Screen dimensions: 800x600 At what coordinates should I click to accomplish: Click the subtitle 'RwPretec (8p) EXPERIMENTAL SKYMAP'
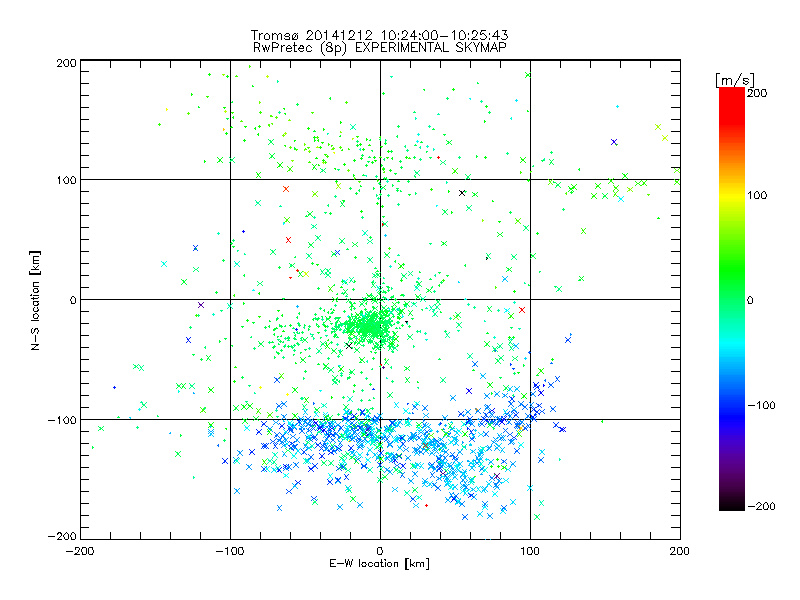click(380, 48)
